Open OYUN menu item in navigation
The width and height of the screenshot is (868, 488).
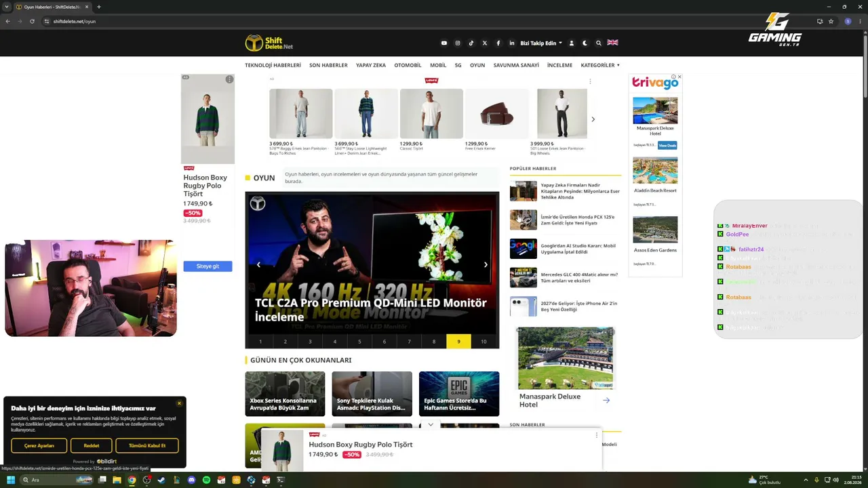click(x=477, y=65)
